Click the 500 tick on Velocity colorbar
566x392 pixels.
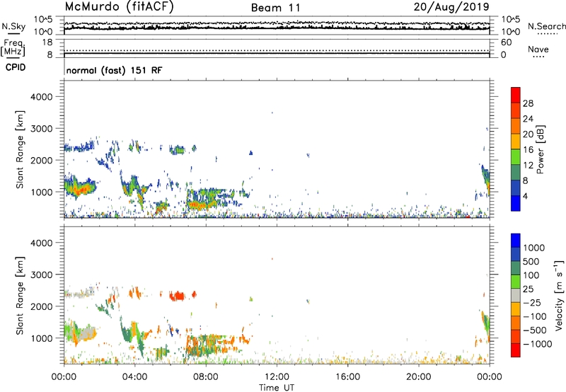(531, 261)
